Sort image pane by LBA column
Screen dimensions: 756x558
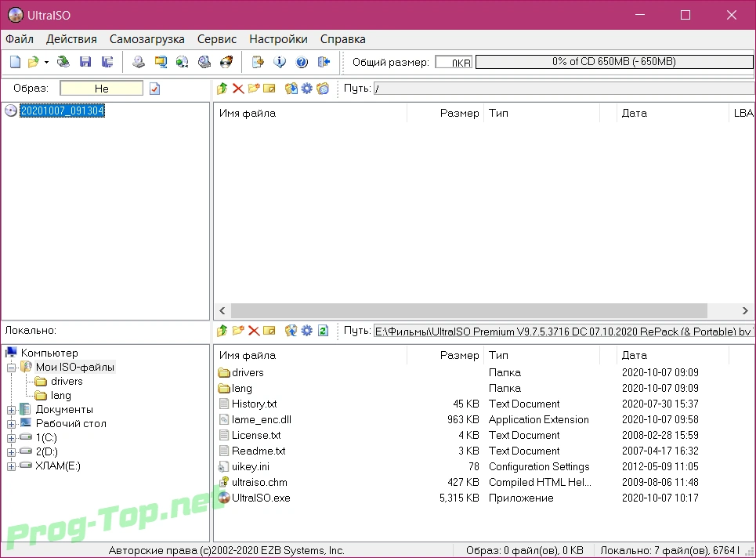click(742, 113)
